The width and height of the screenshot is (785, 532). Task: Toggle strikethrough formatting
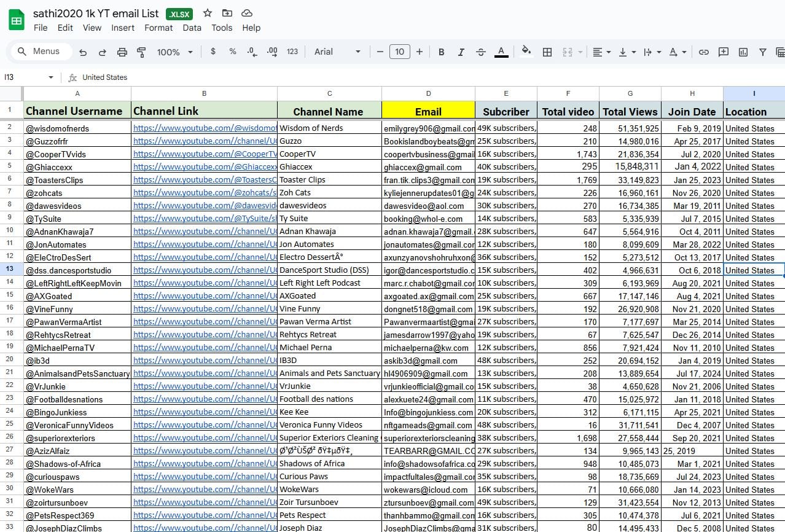pos(481,52)
